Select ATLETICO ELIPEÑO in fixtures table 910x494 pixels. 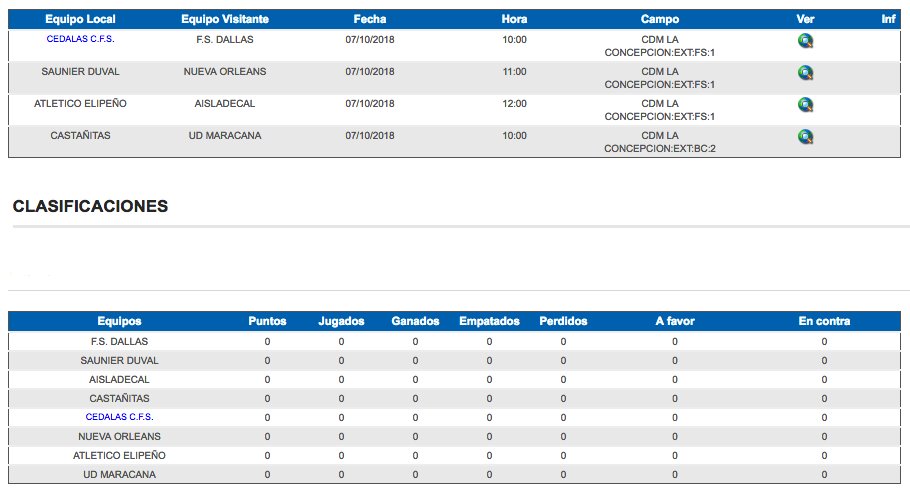coord(81,103)
